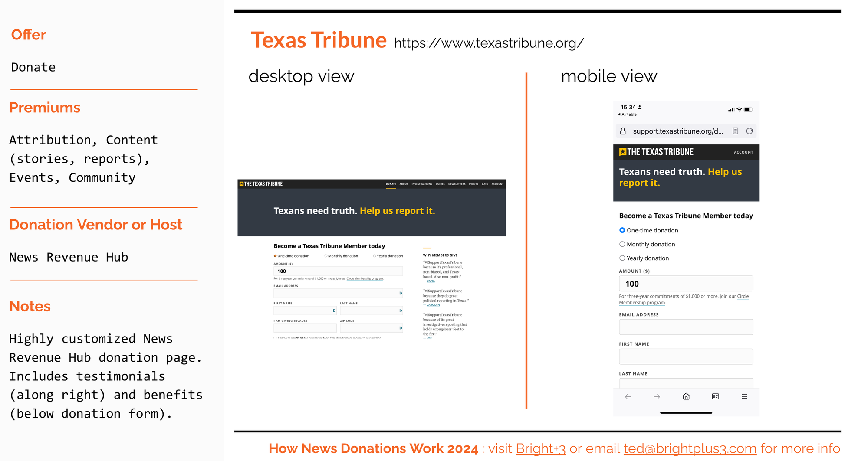Click autofill icon in desktop Email Address field

[401, 293]
